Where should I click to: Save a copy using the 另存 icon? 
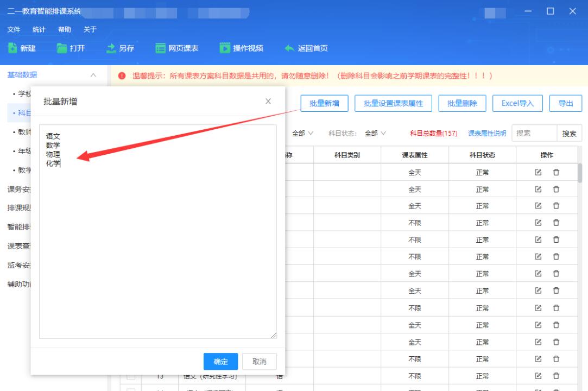point(111,48)
